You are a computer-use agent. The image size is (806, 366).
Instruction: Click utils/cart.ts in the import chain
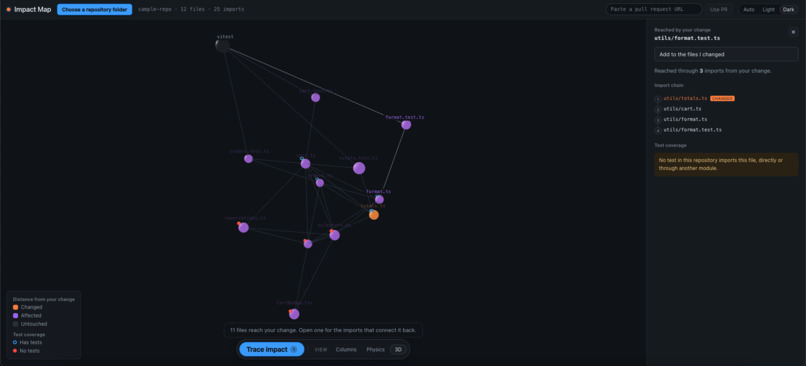682,109
